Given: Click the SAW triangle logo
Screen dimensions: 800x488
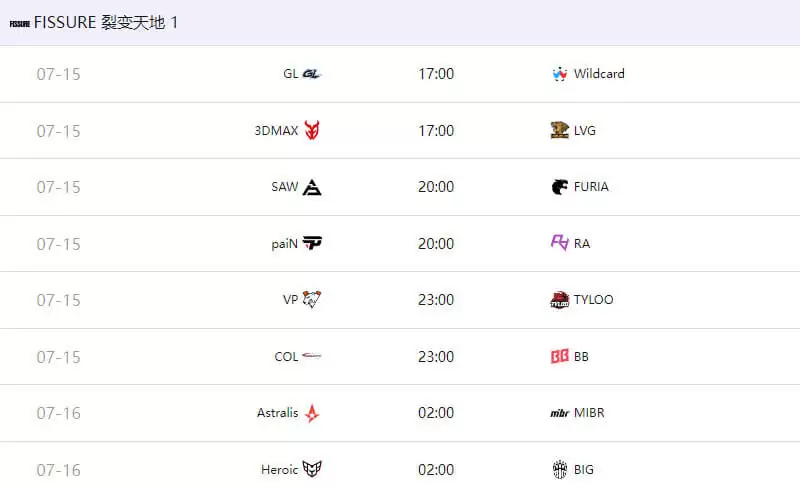Looking at the screenshot, I should pos(312,187).
